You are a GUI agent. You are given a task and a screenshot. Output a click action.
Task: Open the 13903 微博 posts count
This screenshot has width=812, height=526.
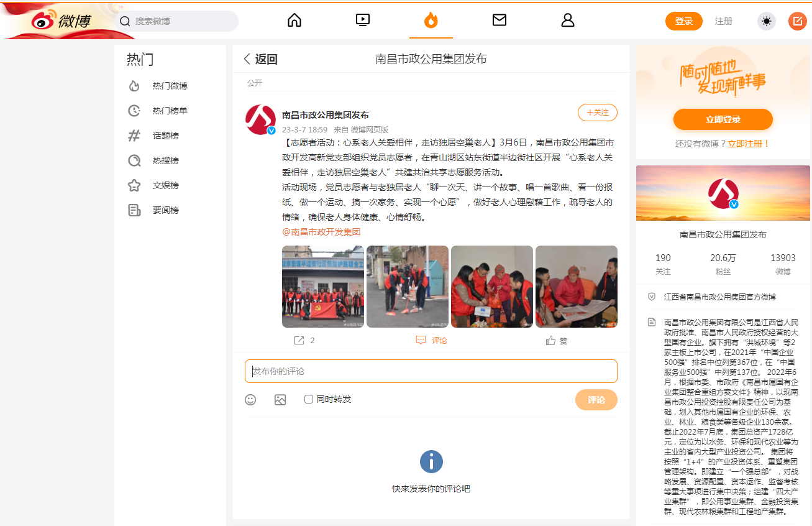tap(783, 264)
